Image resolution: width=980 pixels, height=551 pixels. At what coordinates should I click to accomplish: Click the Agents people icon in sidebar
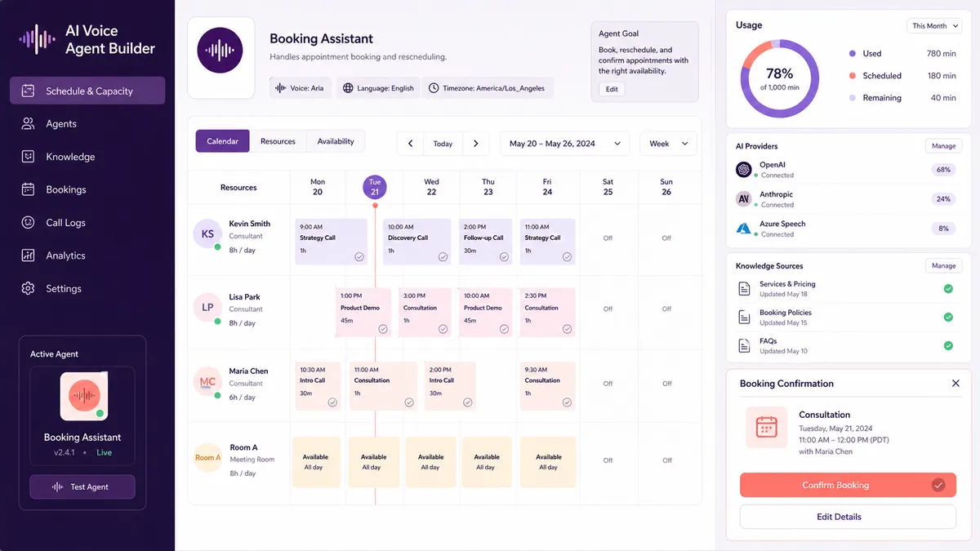(28, 123)
